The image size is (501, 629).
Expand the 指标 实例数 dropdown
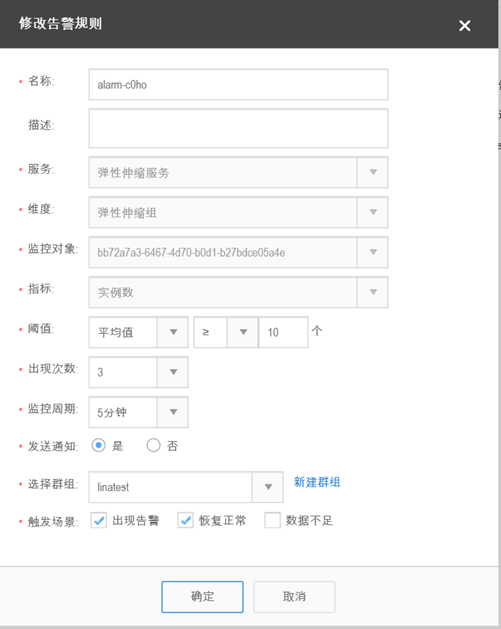coord(373,292)
